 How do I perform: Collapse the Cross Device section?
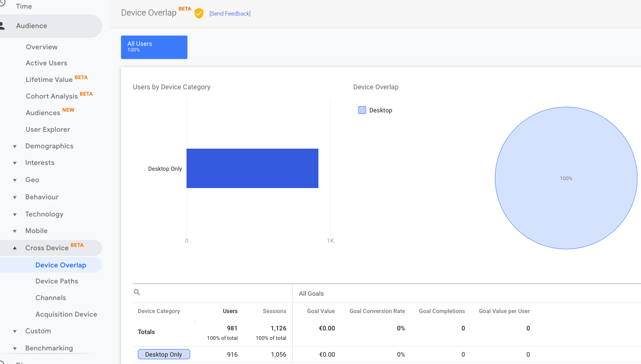click(15, 248)
